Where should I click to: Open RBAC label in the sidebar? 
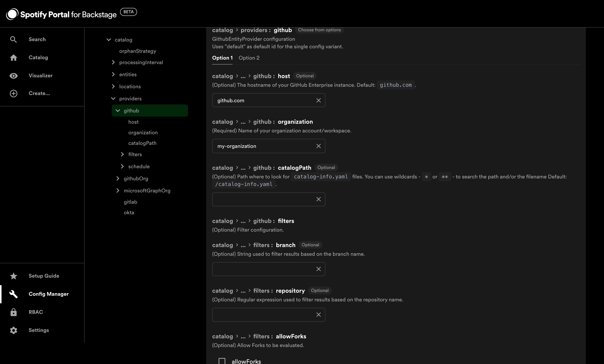pyautogui.click(x=36, y=312)
